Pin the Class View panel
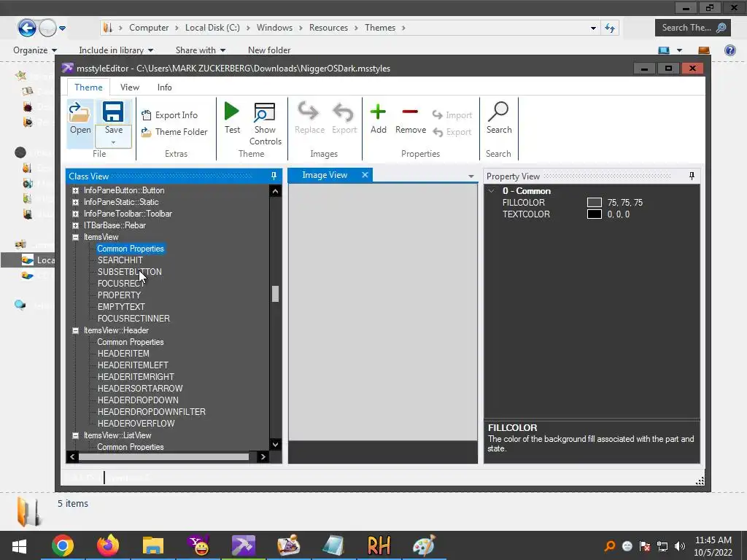747x560 pixels. point(274,176)
